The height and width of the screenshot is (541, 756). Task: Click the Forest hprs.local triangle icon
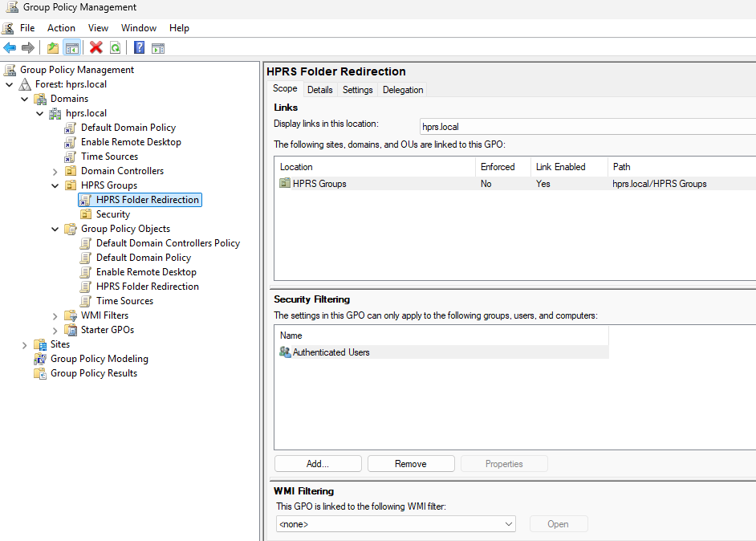click(x=25, y=84)
